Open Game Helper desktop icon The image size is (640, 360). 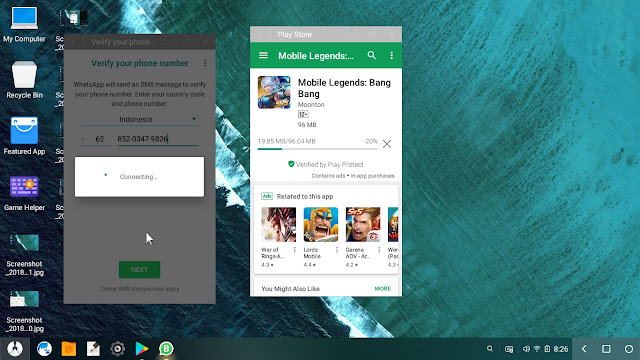(24, 193)
